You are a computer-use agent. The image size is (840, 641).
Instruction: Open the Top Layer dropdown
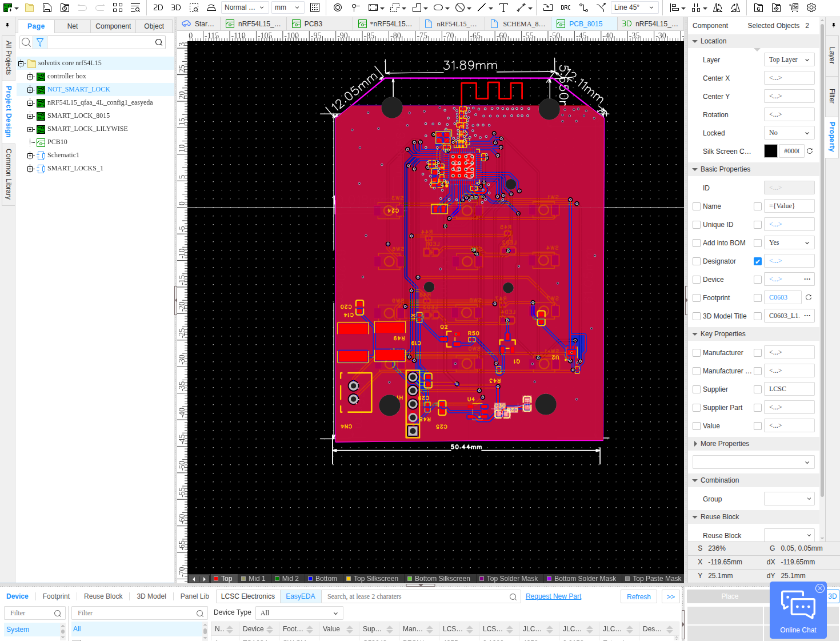[x=789, y=59]
